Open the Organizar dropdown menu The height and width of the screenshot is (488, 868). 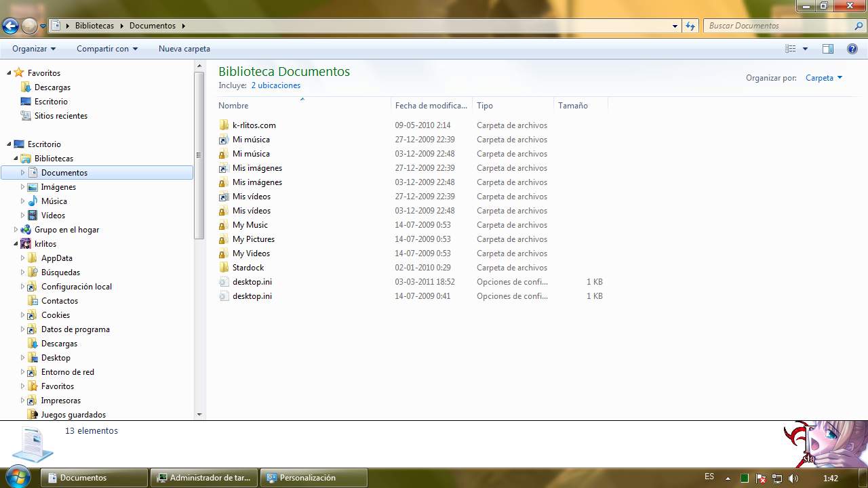[34, 49]
